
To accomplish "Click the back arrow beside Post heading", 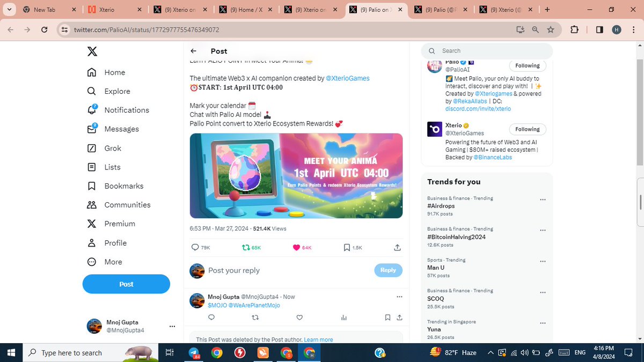I will (x=194, y=51).
